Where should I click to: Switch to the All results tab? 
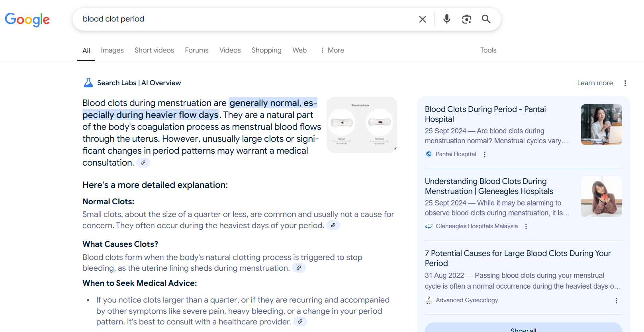tap(86, 51)
